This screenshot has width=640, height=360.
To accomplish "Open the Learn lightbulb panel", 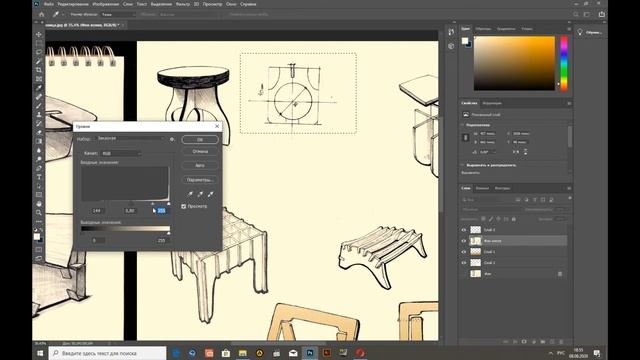I will pyautogui.click(x=580, y=32).
